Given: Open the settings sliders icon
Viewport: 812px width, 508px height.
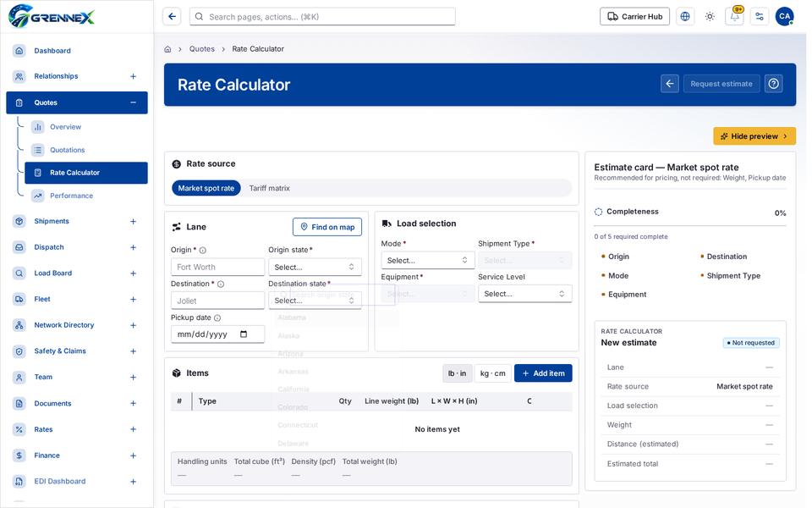Looking at the screenshot, I should tap(760, 17).
